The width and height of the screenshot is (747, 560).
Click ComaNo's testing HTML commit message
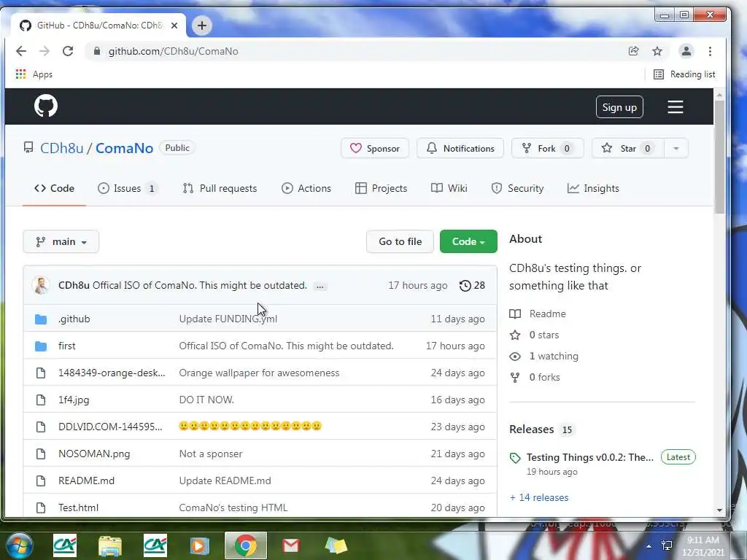pyautogui.click(x=233, y=507)
